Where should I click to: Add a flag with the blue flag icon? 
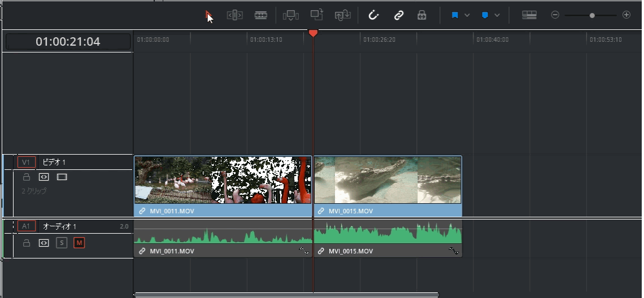(455, 15)
